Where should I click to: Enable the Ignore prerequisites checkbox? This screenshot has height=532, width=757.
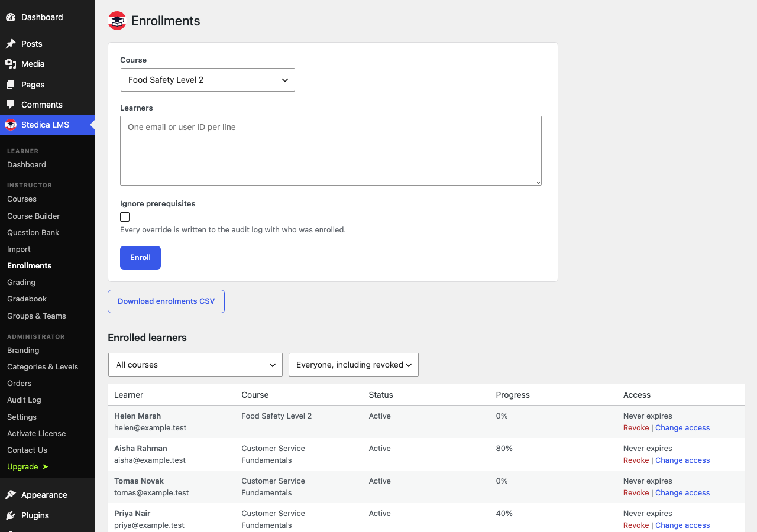click(x=125, y=217)
